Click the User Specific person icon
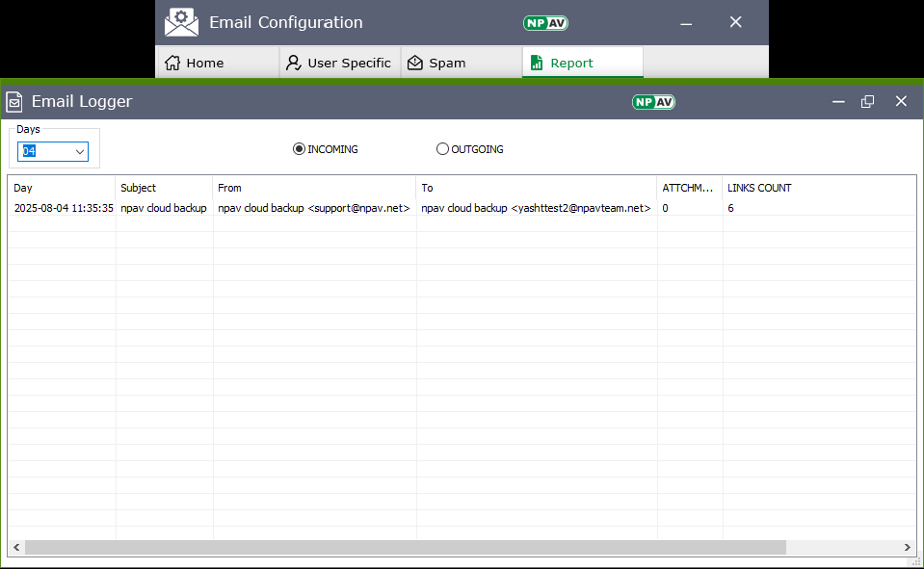The width and height of the screenshot is (924, 569). click(x=294, y=63)
